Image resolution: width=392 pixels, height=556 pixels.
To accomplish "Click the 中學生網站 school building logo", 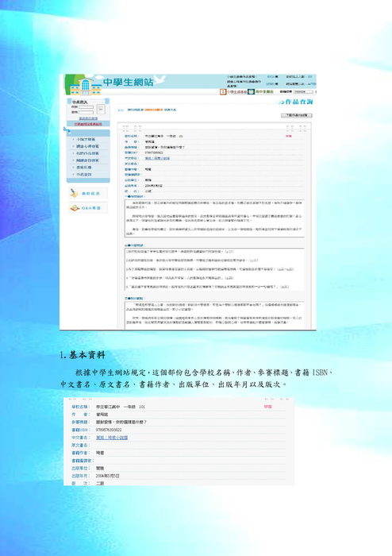I will click(86, 86).
